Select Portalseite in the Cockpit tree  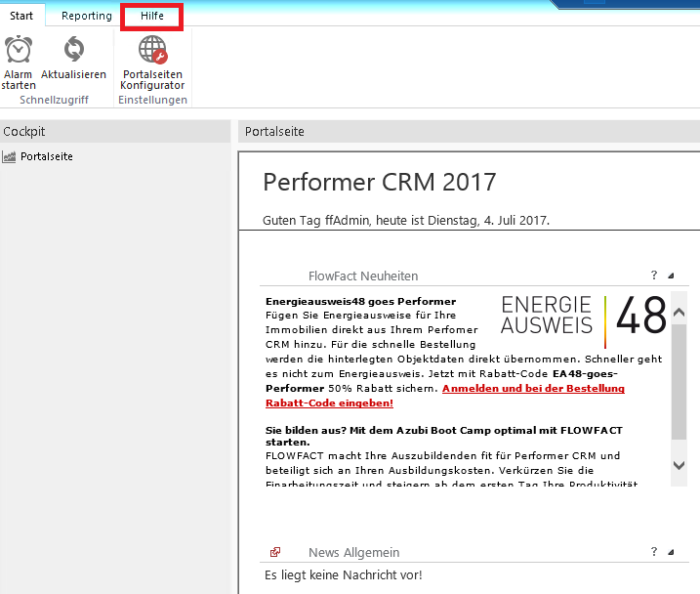tap(47, 156)
